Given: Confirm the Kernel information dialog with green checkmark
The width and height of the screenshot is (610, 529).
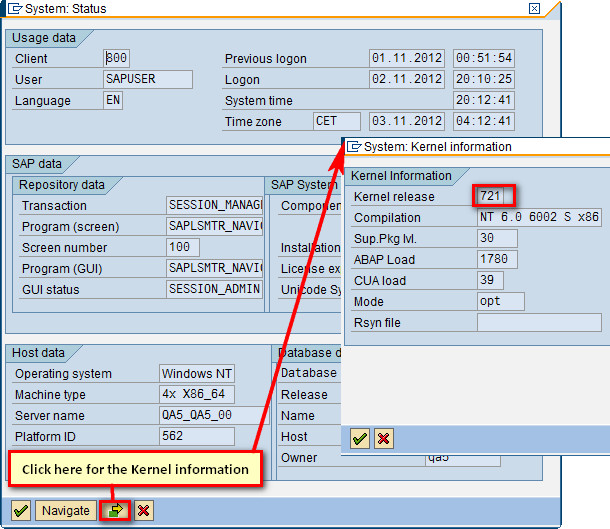Looking at the screenshot, I should point(360,438).
